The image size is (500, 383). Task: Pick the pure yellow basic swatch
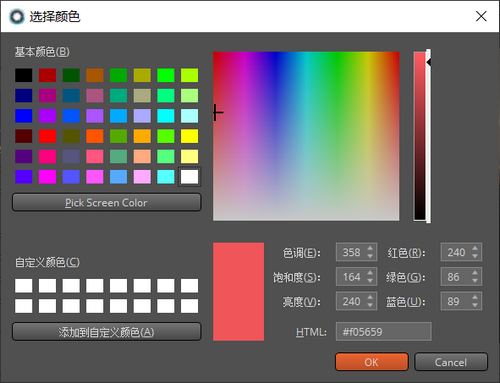pos(189,136)
